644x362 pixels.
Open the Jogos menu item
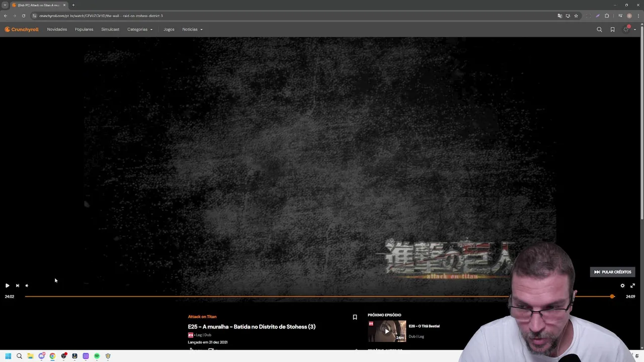169,30
